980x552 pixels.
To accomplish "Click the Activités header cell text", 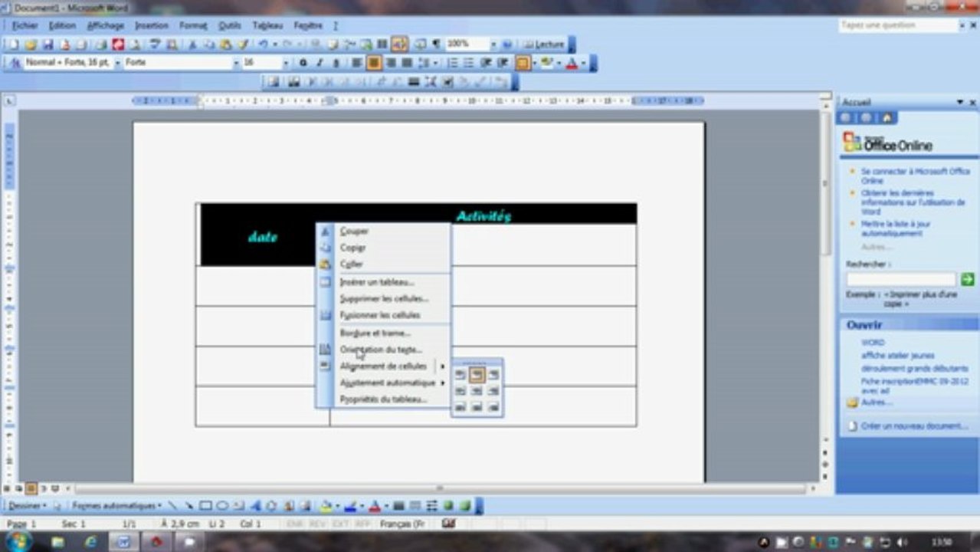I will point(483,216).
